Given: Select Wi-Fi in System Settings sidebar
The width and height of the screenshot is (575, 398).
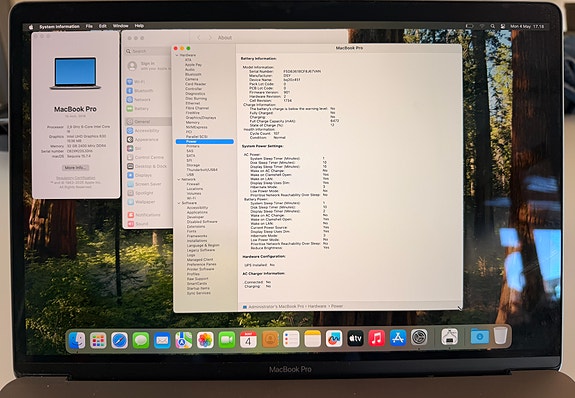Looking at the screenshot, I should click(x=148, y=82).
